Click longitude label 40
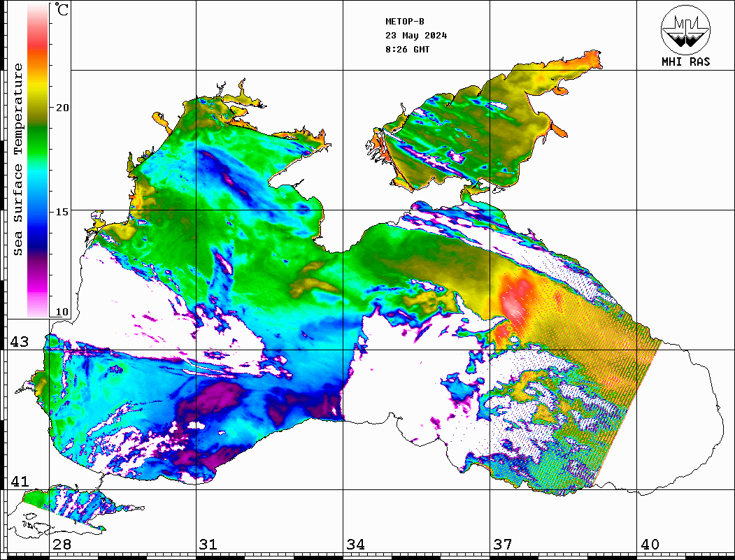Screen dimensions: 735x560 650,545
